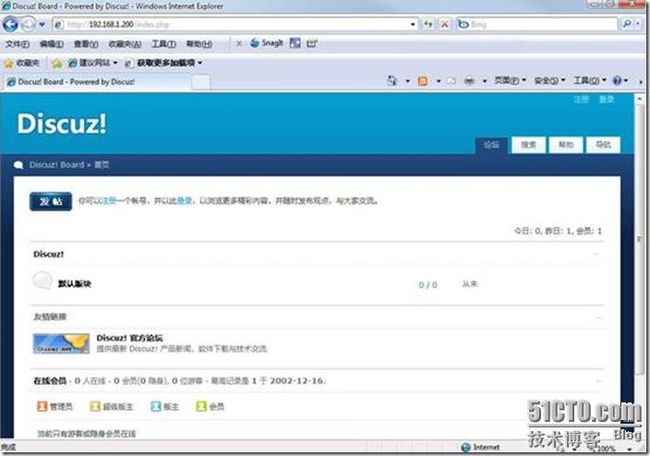
Task: Open the 页面(P) command bar menu
Action: pyautogui.click(x=510, y=80)
